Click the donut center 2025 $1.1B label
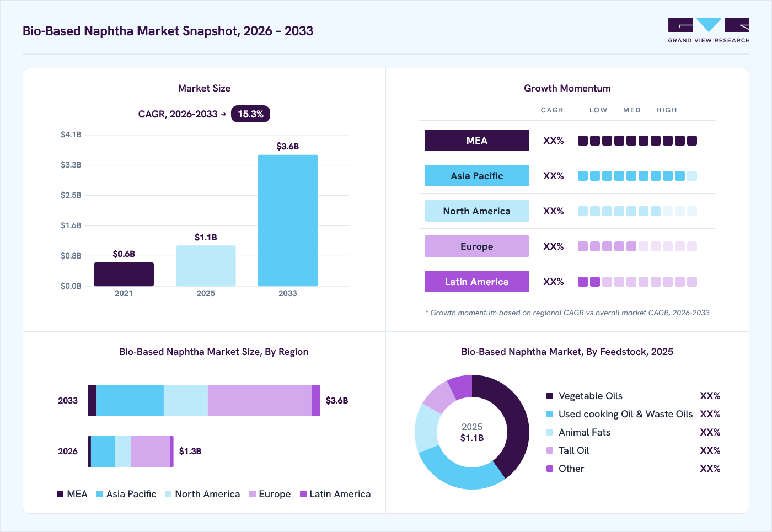 (472, 432)
